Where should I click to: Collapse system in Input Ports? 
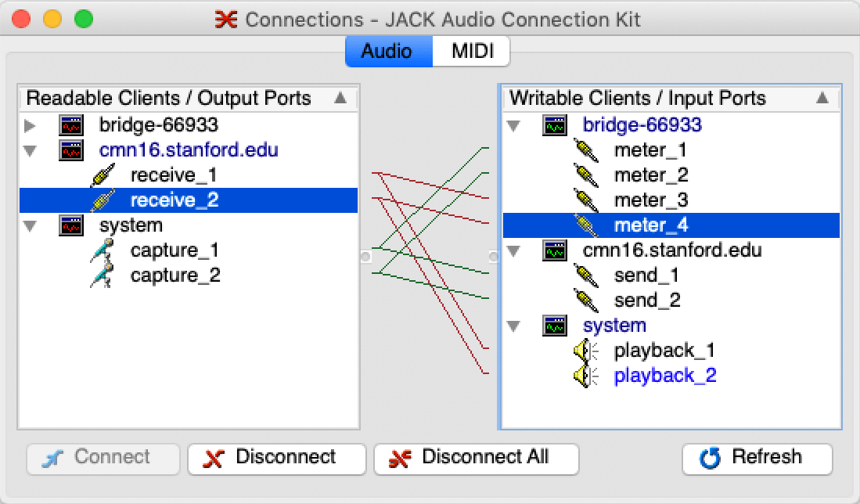point(514,326)
